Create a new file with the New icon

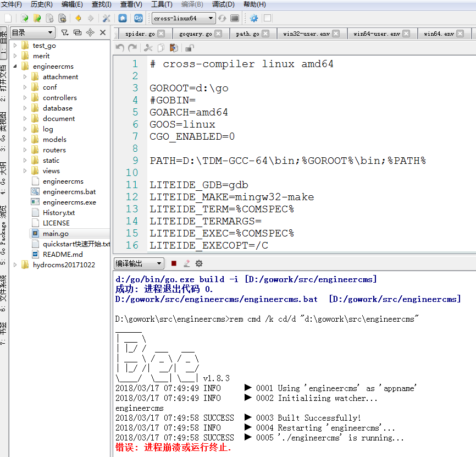point(8,18)
